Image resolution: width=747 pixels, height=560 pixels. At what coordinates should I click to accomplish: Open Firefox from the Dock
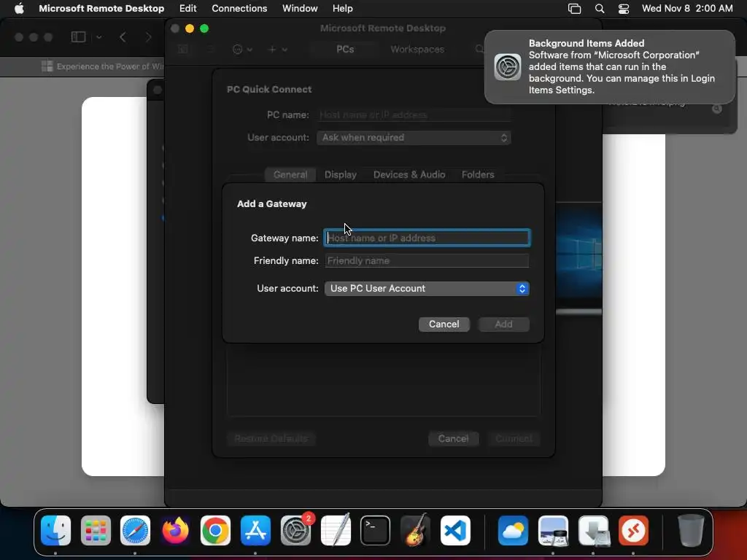175,530
